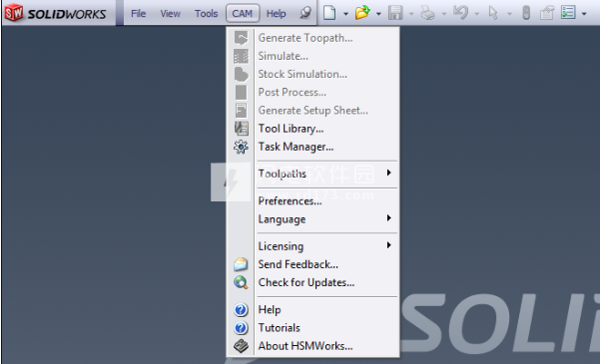Open About HSMWorks menu entry
The image size is (601, 364).
click(x=313, y=346)
